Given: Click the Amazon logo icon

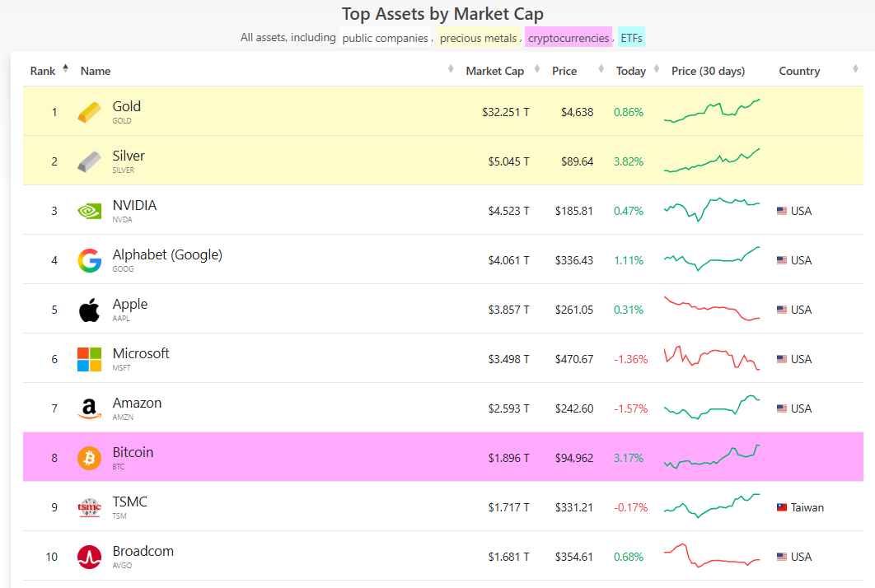Looking at the screenshot, I should tap(90, 408).
